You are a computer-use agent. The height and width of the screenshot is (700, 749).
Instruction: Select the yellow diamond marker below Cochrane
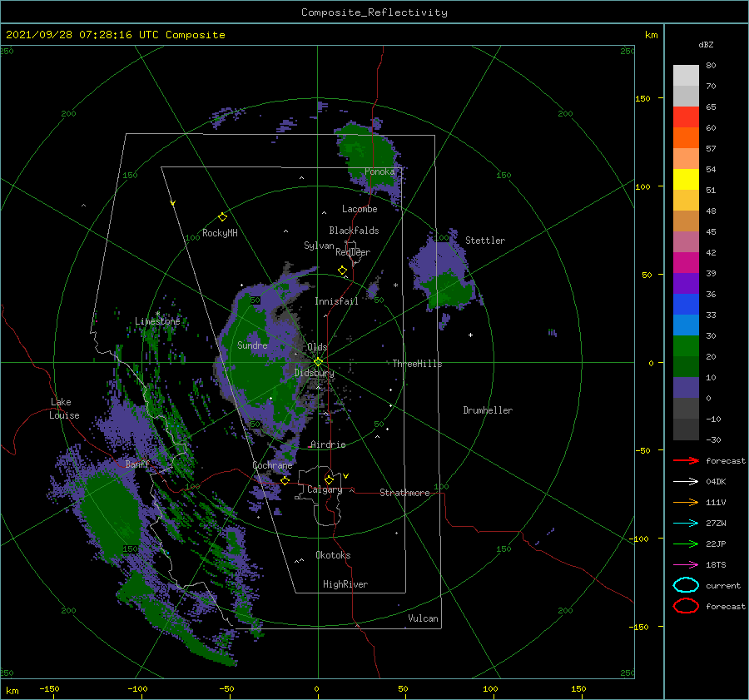[285, 480]
